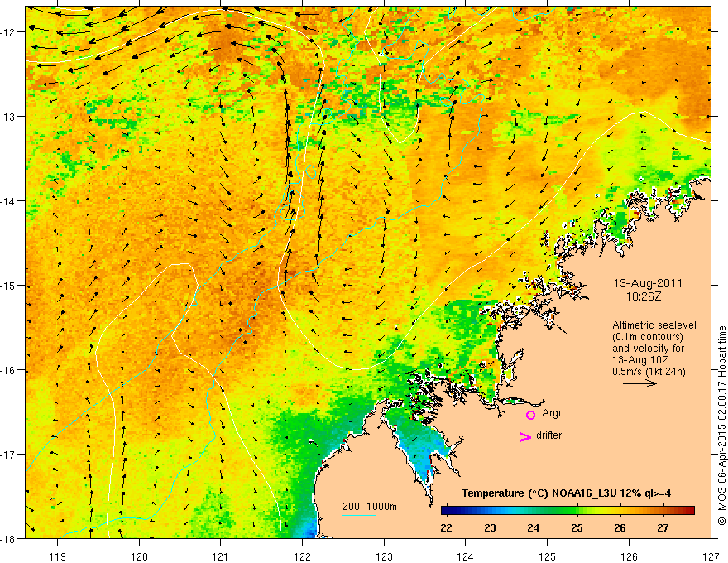Click latitude label -18 on left axis
Viewport: 728px width, 563px height.
tap(8, 539)
